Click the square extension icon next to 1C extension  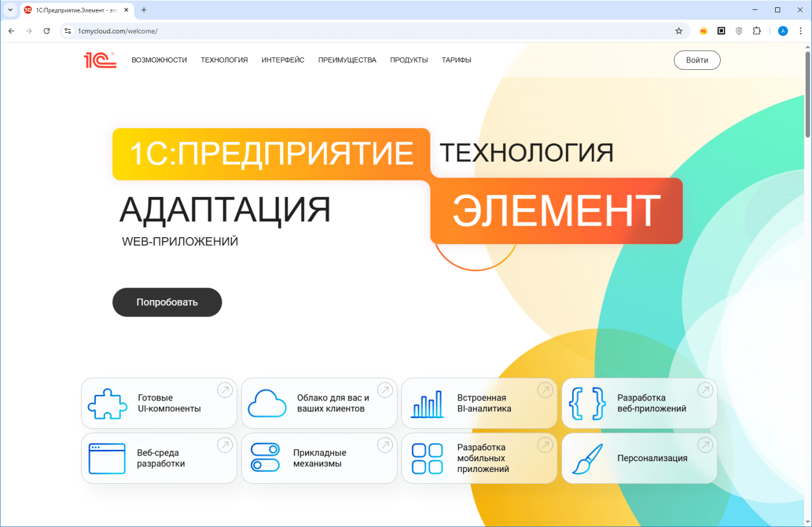click(721, 31)
